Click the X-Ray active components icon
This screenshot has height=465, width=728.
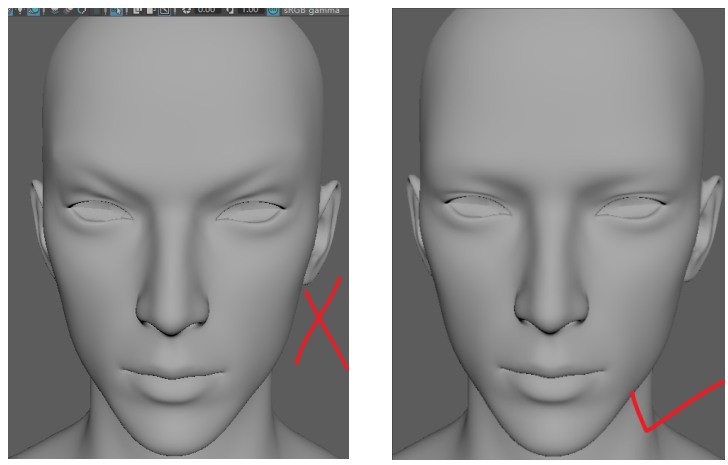[150, 11]
